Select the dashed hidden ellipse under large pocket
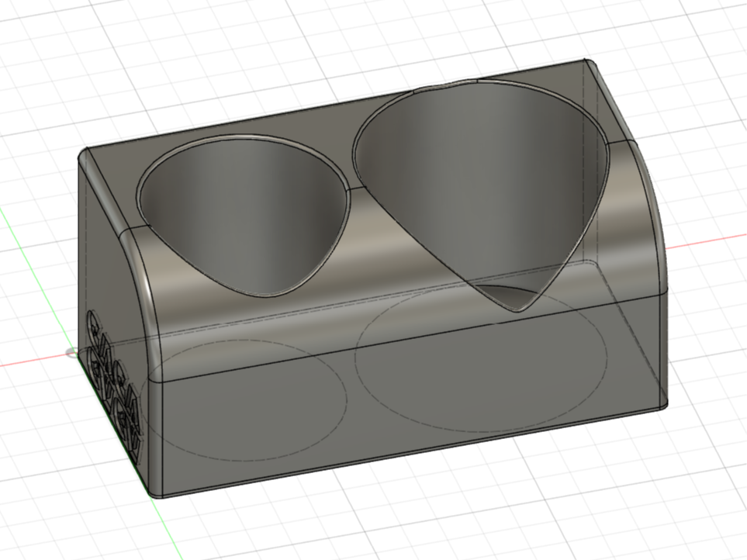747x560 pixels. pos(481,360)
